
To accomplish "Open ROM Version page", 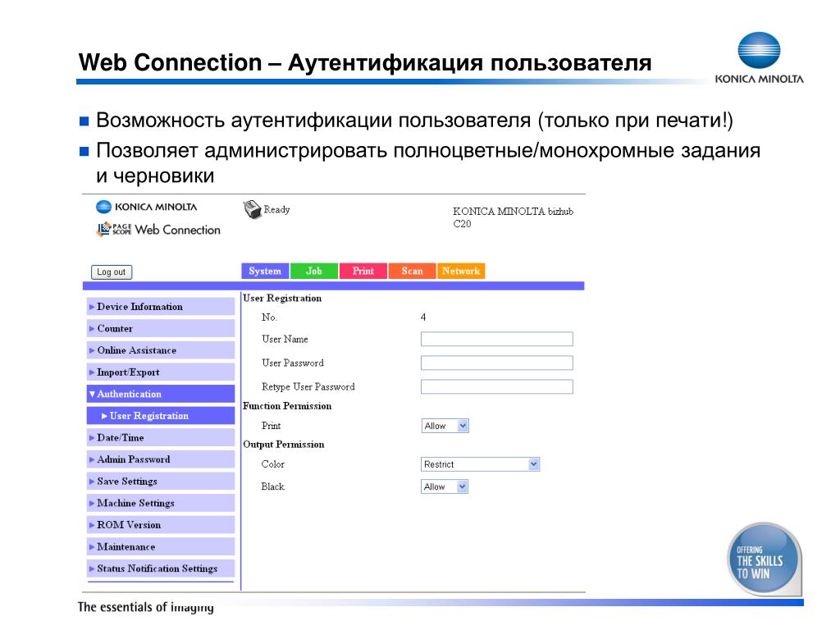I will (161, 524).
